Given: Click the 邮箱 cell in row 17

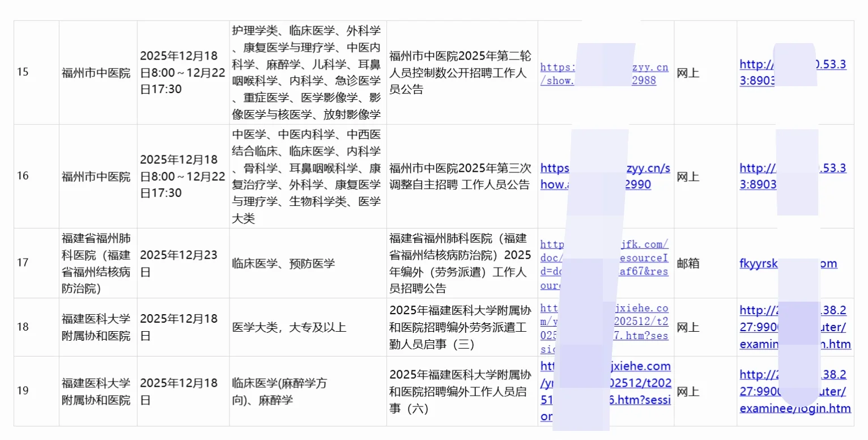Looking at the screenshot, I should (x=705, y=264).
